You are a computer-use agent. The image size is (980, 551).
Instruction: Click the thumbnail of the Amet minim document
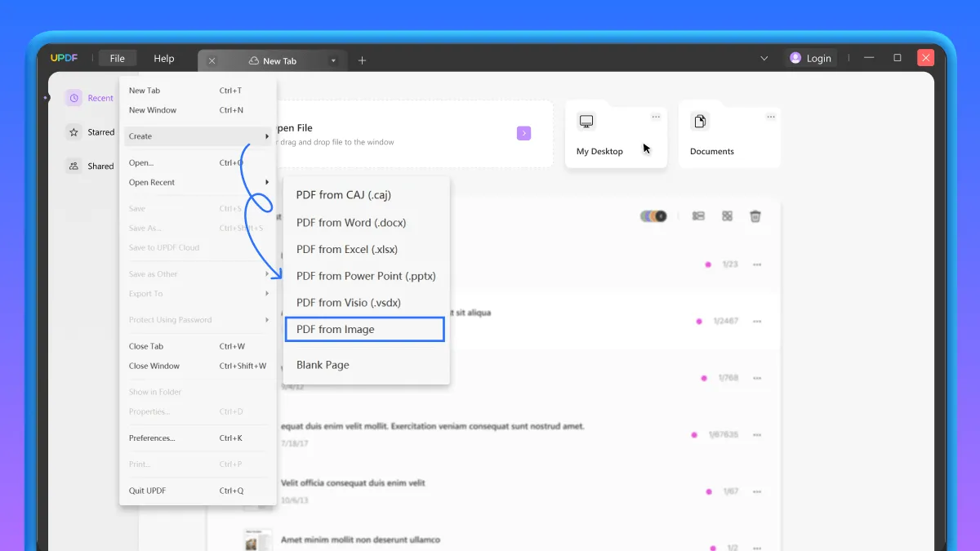[x=256, y=539]
